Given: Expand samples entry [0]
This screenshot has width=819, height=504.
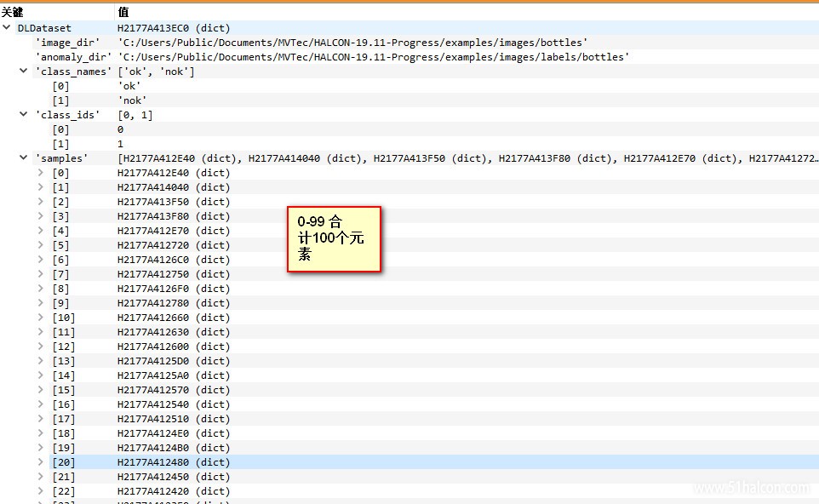Looking at the screenshot, I should (x=41, y=172).
